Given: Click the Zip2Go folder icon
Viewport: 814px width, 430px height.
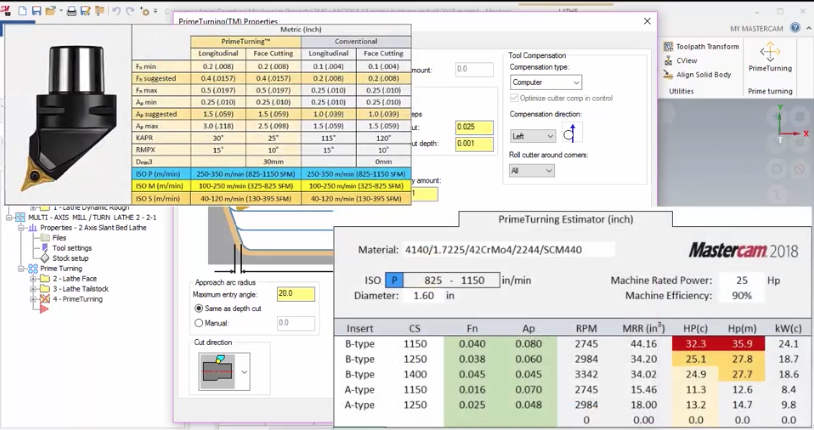Looking at the screenshot, I should click(x=99, y=10).
